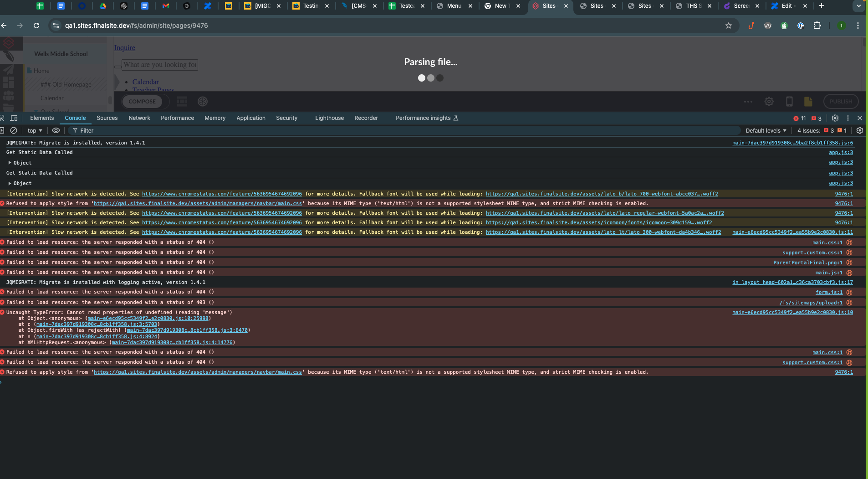Click the circular wheel icon next to Compose

click(203, 102)
